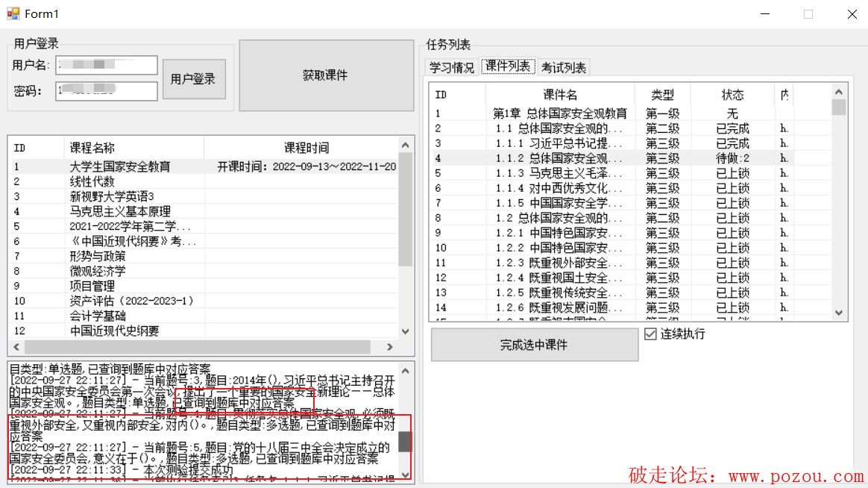This screenshot has height=488, width=868.
Task: Click the 课件名 column header
Action: click(x=560, y=96)
